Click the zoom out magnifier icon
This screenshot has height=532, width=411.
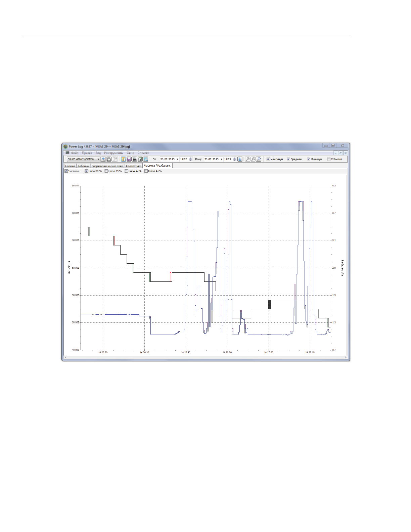(x=253, y=159)
